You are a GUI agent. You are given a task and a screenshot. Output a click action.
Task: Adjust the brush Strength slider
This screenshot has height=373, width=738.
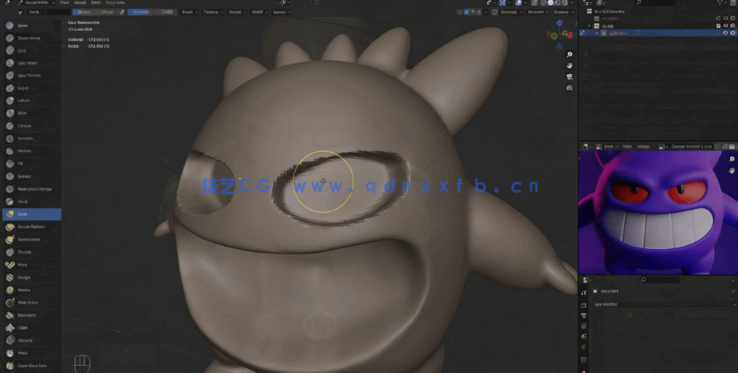[151, 12]
